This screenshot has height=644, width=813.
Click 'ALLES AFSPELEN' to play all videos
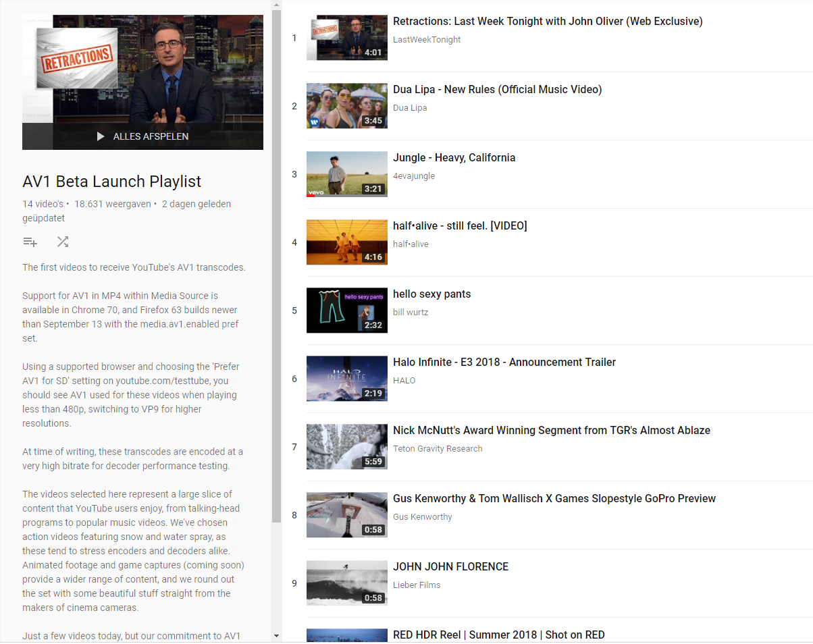(x=150, y=136)
